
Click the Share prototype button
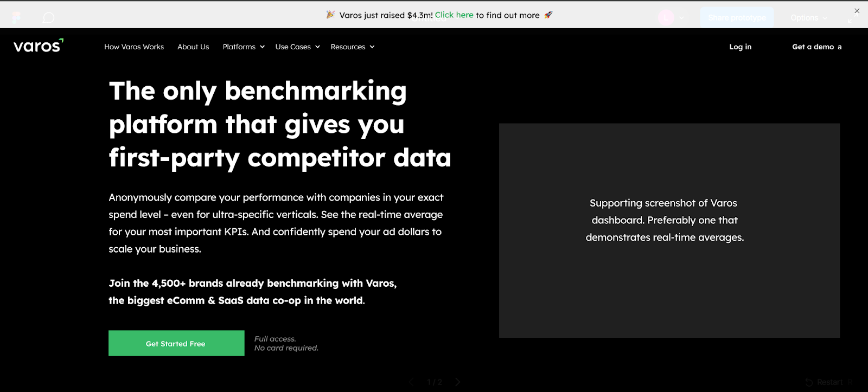(737, 18)
